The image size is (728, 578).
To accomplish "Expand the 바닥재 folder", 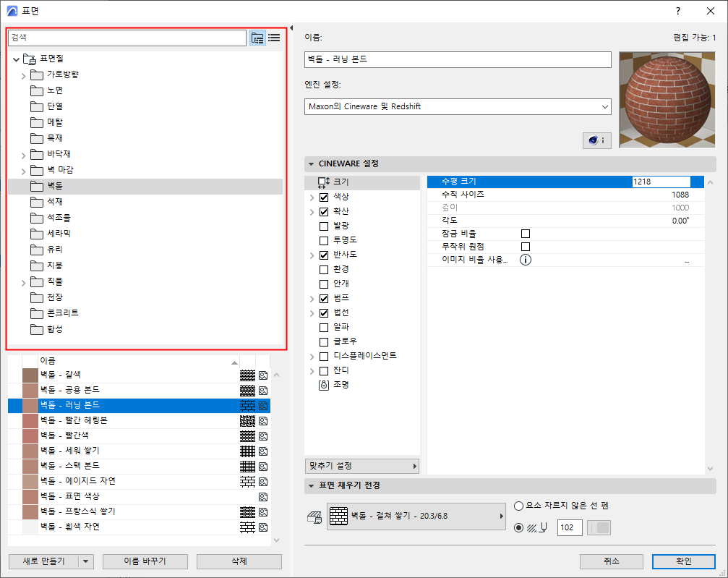I will click(23, 156).
